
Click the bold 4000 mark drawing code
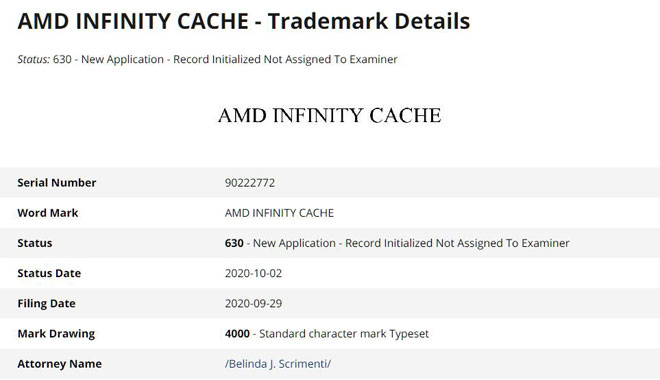pos(237,334)
